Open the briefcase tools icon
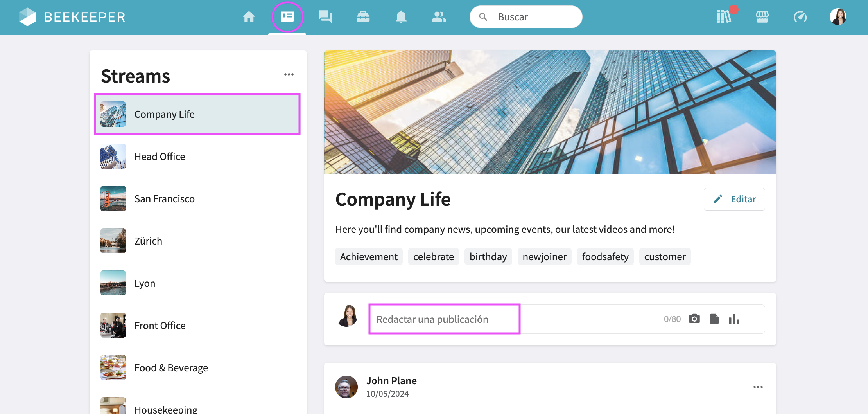Screen dimensions: 868x414 click(363, 17)
